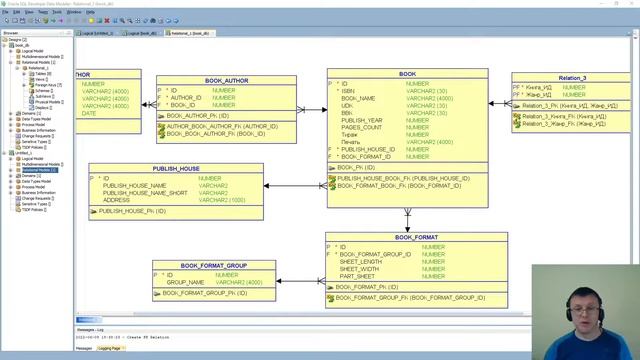Switch to Logical (book_db) tab
Screen dimensions: 640x360
coord(141,33)
